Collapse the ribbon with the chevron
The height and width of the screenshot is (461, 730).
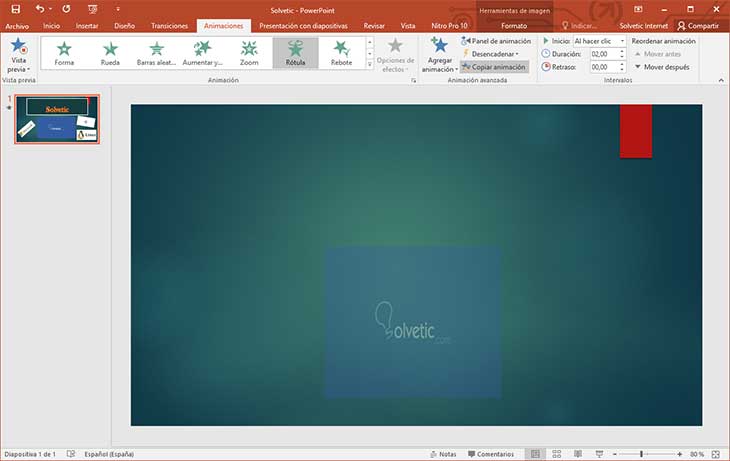pos(721,81)
